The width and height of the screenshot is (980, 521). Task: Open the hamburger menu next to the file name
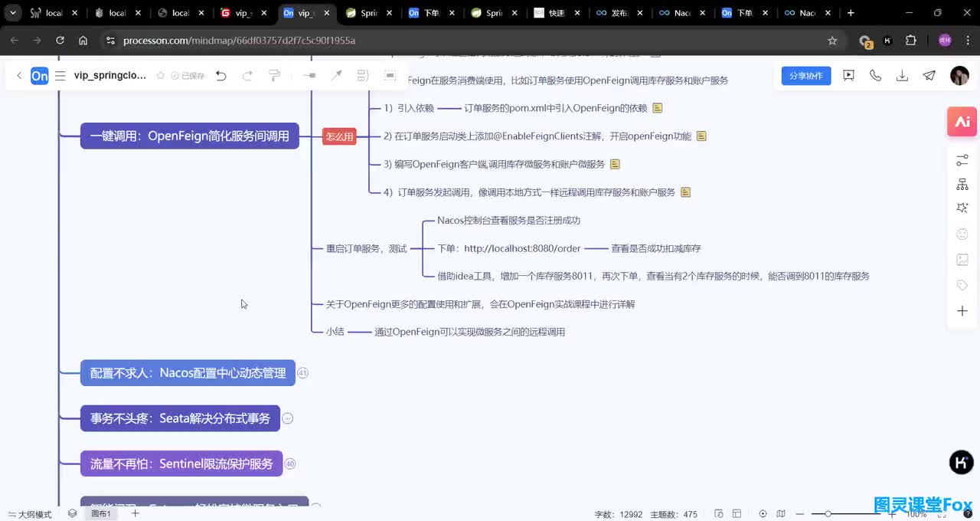pos(60,76)
